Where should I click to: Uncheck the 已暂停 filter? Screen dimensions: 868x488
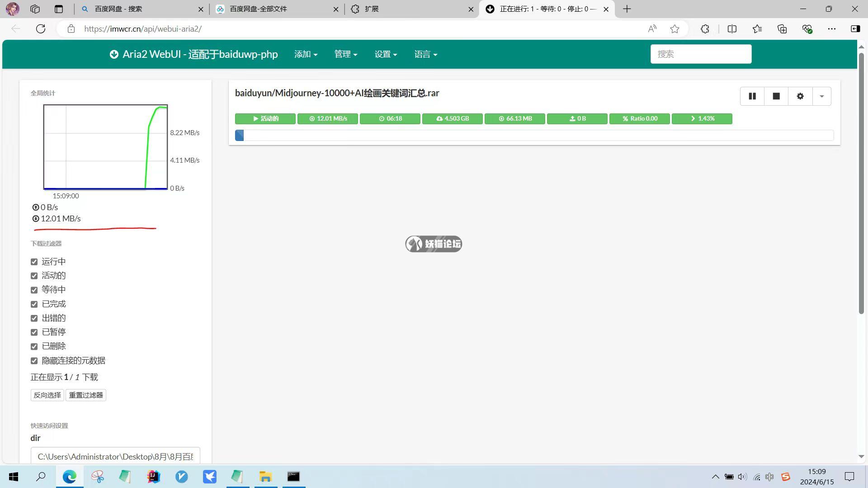tap(34, 332)
